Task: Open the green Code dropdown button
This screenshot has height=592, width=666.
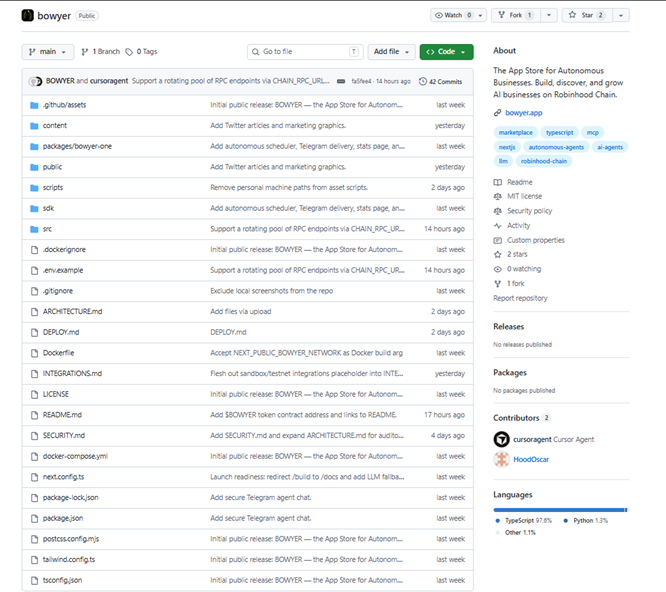Action: tap(446, 52)
